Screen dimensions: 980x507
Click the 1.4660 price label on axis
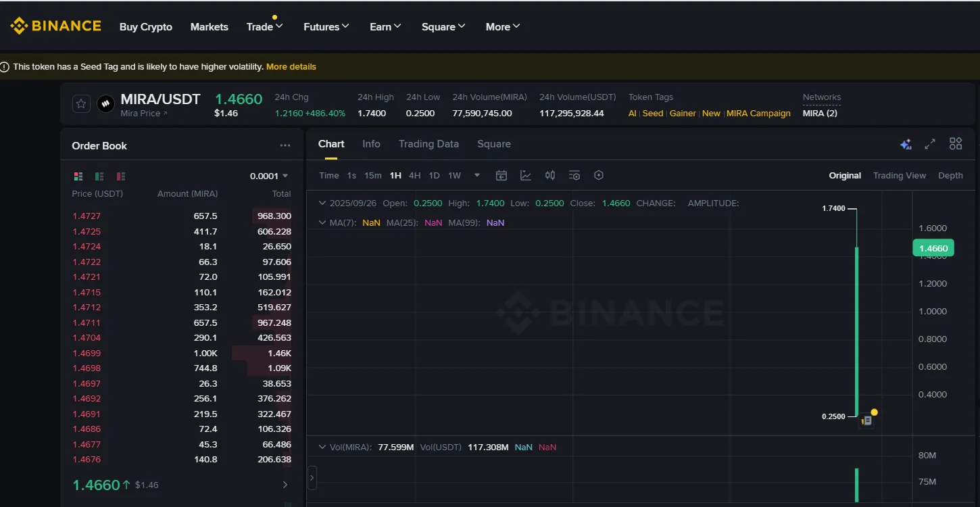(933, 248)
